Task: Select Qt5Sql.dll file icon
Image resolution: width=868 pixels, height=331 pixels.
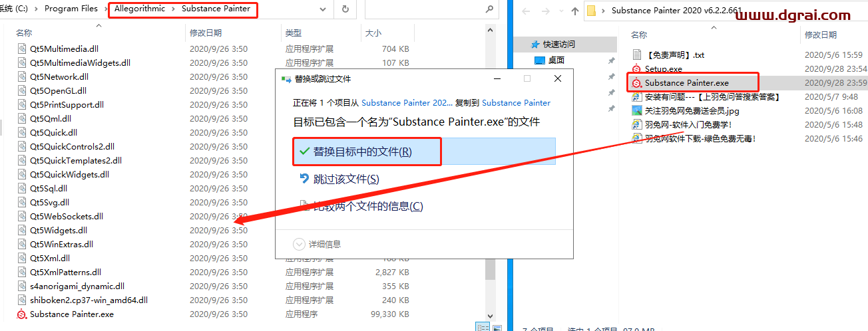Action: [22, 189]
